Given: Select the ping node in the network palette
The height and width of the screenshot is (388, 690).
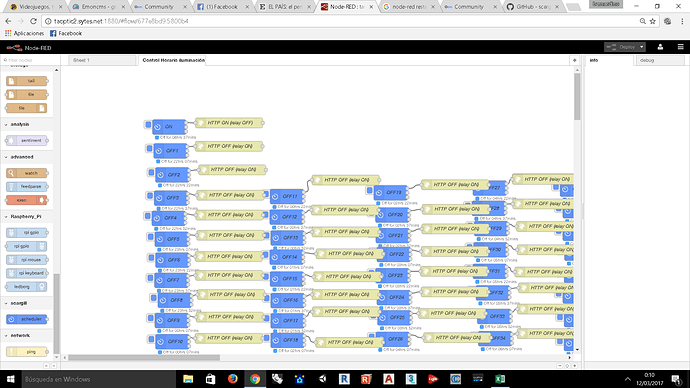Looking at the screenshot, I should (27, 351).
